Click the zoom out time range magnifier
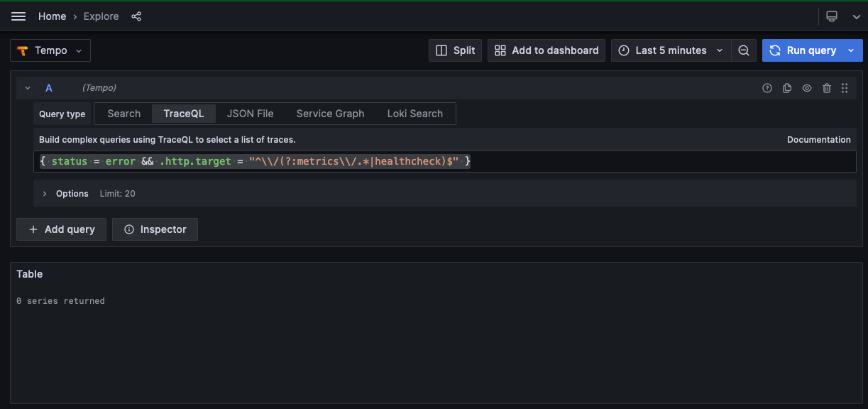This screenshot has height=409, width=868. coord(744,50)
